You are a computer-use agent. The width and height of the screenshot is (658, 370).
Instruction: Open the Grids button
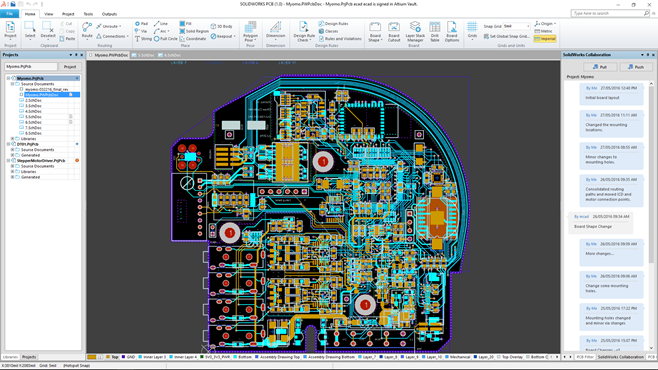(472, 30)
